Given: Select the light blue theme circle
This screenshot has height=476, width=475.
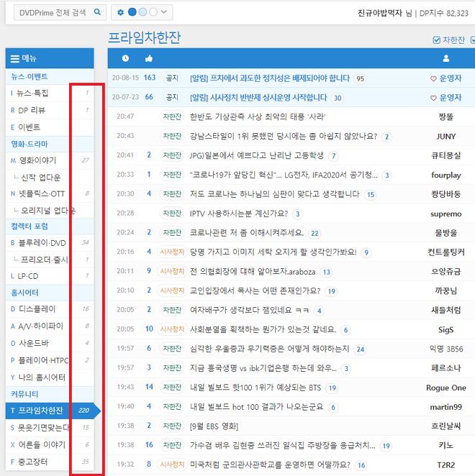Looking at the screenshot, I should tap(142, 12).
